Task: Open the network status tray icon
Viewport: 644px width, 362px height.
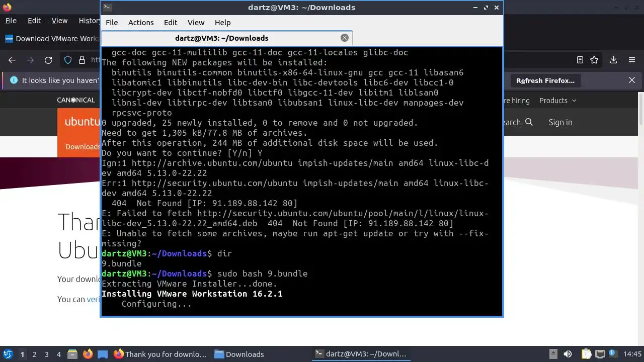Action: (600, 354)
